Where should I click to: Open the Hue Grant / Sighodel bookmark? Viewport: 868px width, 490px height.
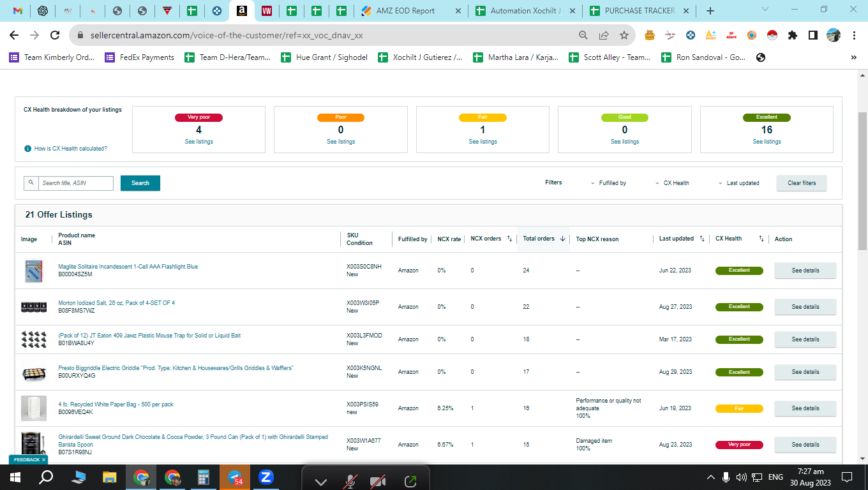[x=325, y=57]
